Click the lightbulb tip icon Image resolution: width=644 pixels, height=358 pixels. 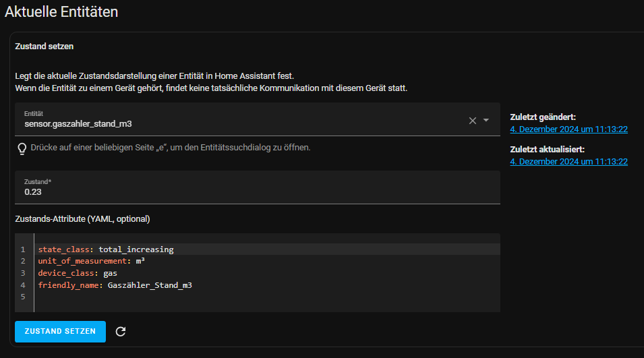pos(22,148)
